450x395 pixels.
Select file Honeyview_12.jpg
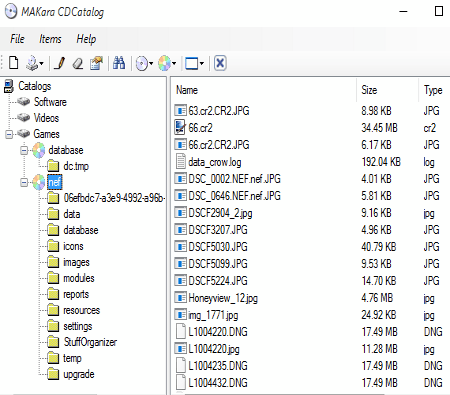pyautogui.click(x=223, y=298)
